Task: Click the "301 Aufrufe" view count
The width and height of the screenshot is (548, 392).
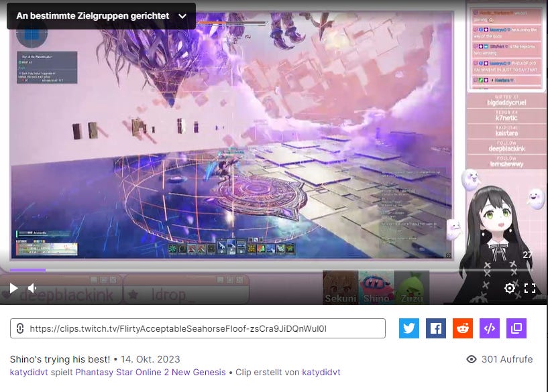Action: click(507, 359)
